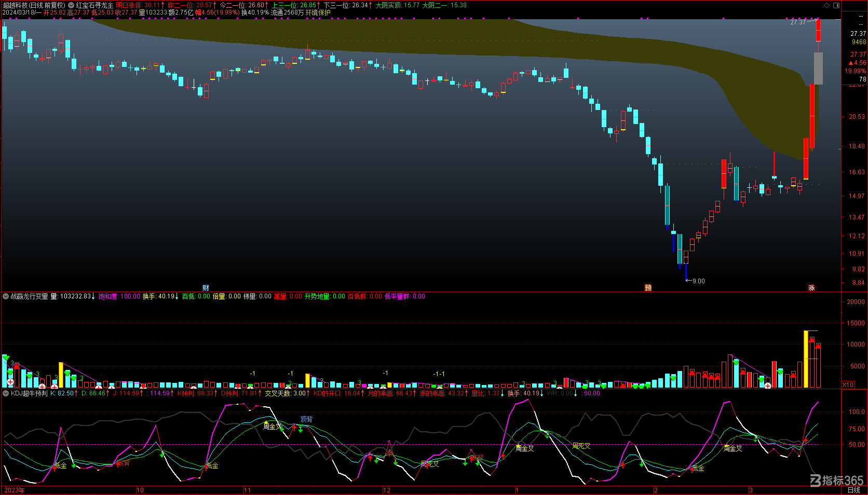Click the 顶背 divergence label in KDJ panel

click(306, 419)
